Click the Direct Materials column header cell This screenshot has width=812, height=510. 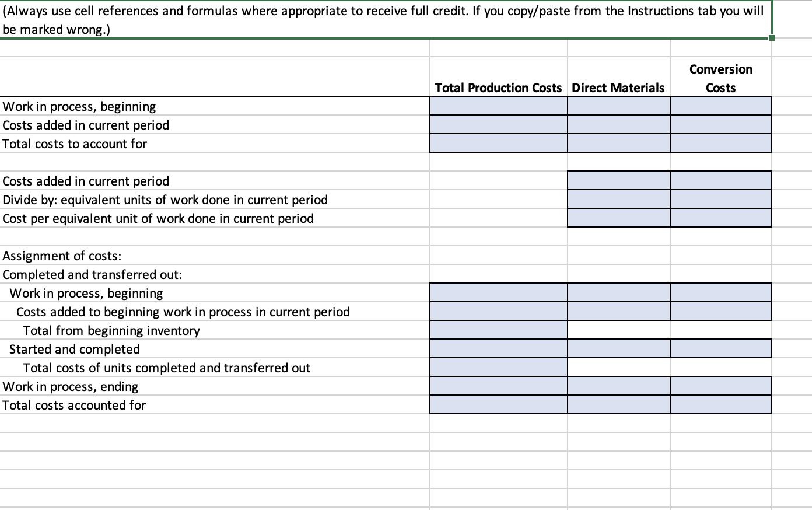(618, 88)
